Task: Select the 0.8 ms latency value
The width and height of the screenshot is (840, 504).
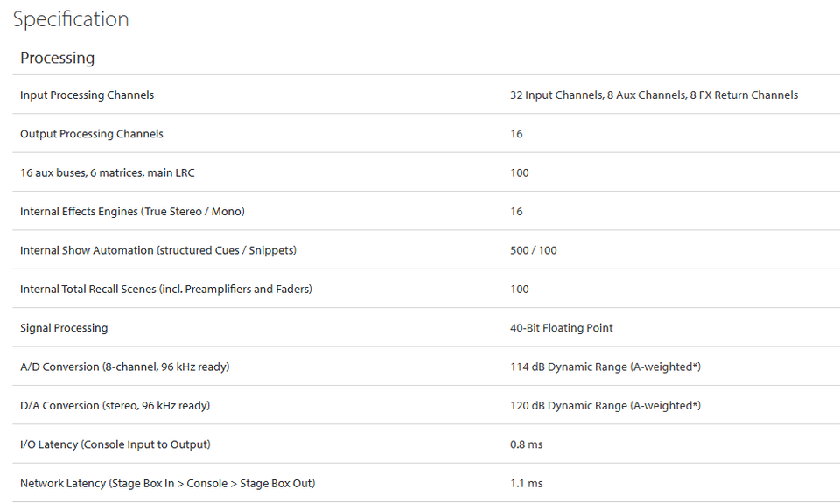Action: [x=527, y=444]
